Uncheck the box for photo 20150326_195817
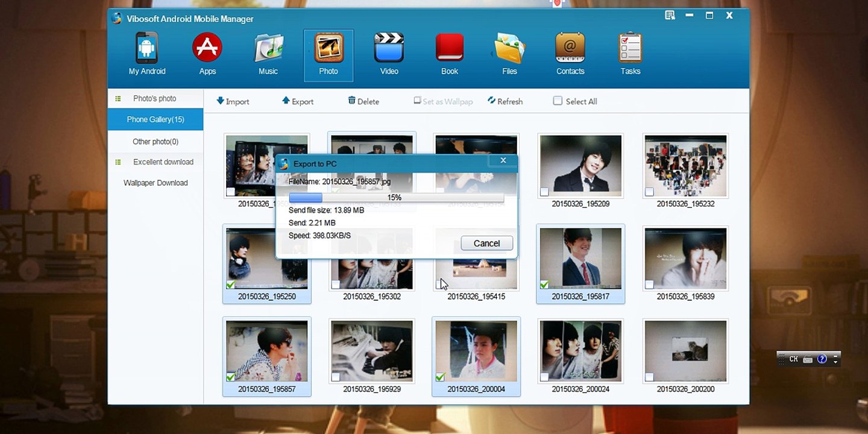 pos(544,285)
